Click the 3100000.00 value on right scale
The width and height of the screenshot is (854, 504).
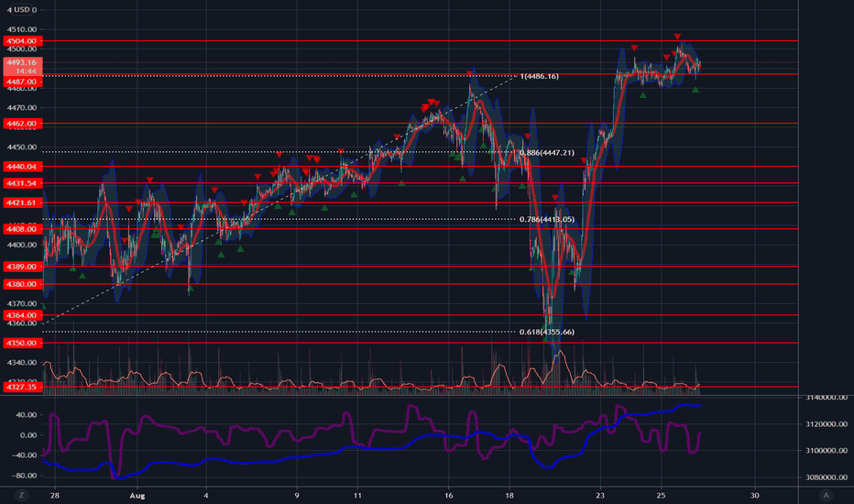pyautogui.click(x=827, y=451)
